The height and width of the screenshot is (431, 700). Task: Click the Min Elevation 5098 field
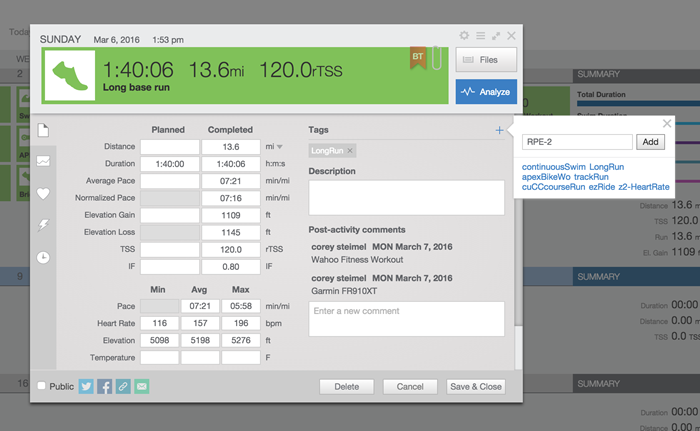click(x=159, y=340)
